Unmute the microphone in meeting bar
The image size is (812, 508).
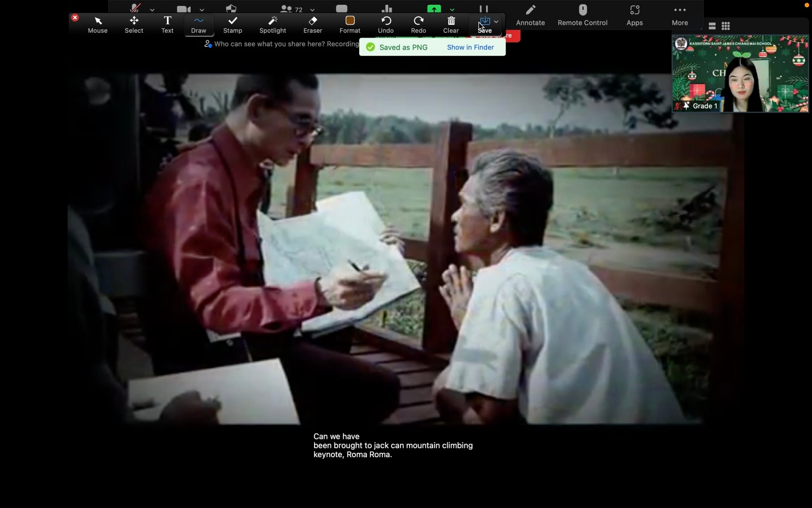[x=136, y=8]
